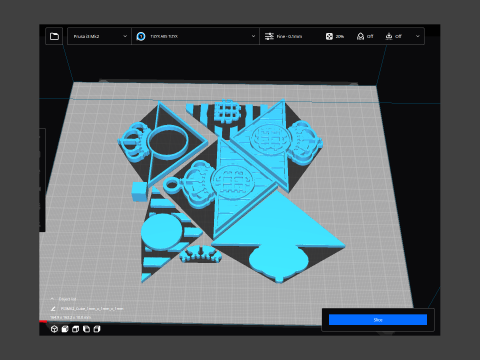Screen dimensions: 480x360
Task: Start slicing with the Slice button
Action: (378, 320)
